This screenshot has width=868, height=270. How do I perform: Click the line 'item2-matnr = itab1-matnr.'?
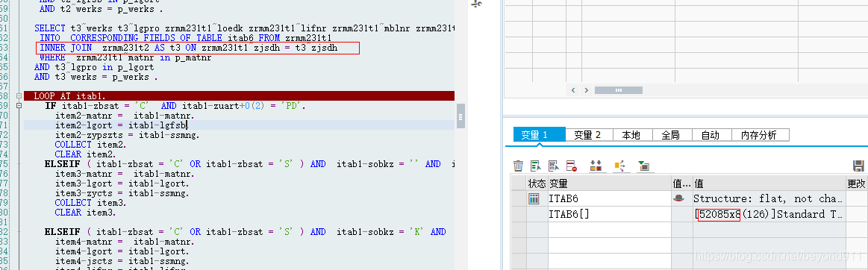click(x=125, y=116)
